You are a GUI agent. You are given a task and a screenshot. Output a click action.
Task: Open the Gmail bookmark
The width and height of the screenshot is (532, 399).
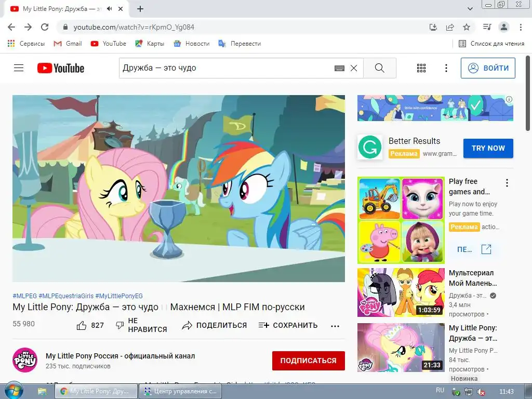coord(68,44)
